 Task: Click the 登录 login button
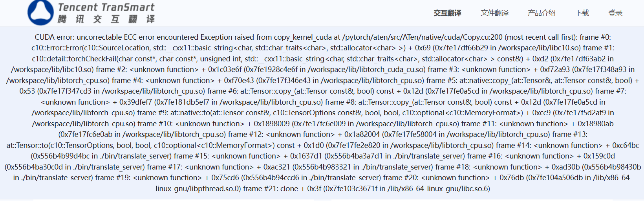615,13
